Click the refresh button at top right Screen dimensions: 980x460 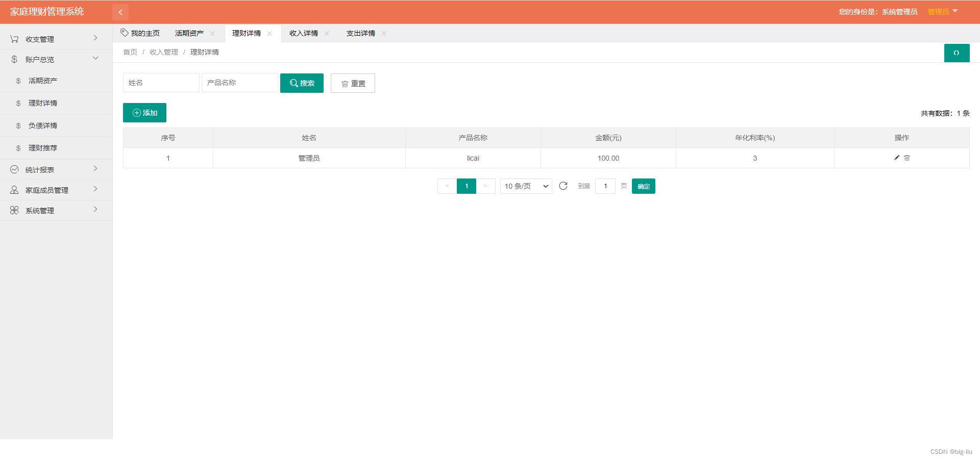pos(957,53)
